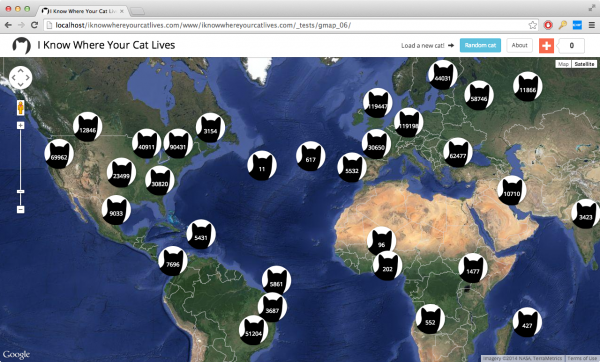Viewport: 600px width, 362px height.
Task: Select cat cluster 119198
Action: pos(409,122)
